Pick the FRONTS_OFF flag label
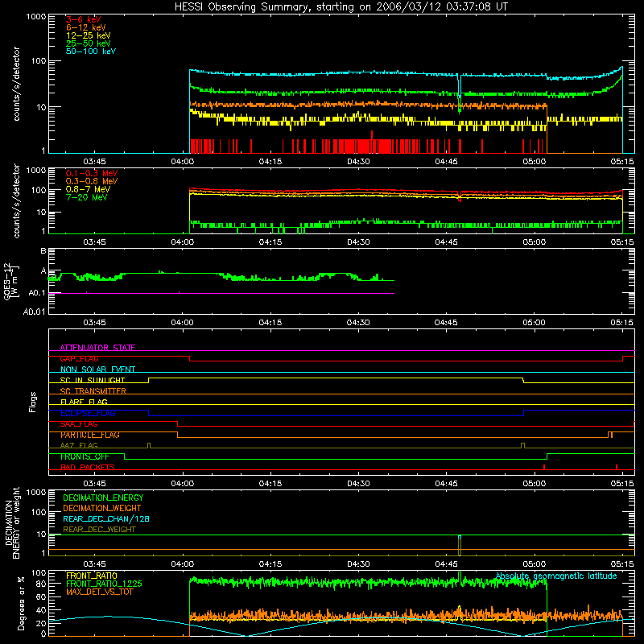The image size is (644, 644). [85, 456]
